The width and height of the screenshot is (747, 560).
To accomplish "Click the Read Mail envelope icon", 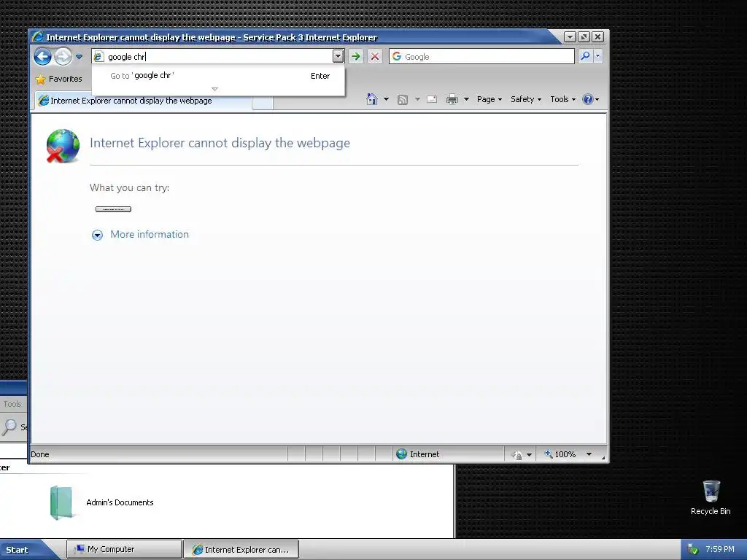I will pyautogui.click(x=432, y=99).
